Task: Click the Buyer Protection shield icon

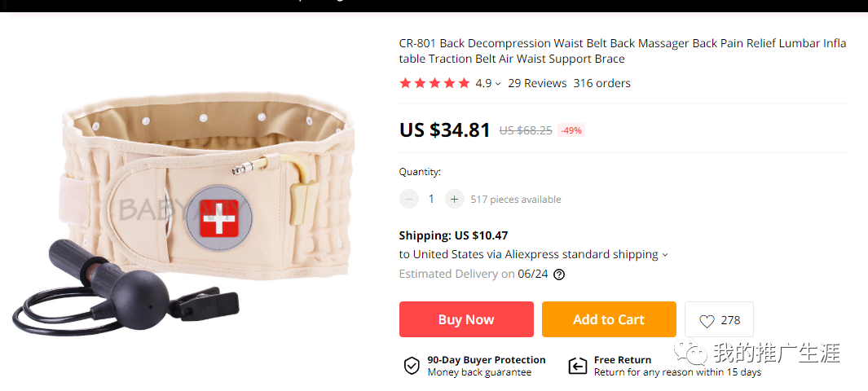Action: click(x=412, y=366)
